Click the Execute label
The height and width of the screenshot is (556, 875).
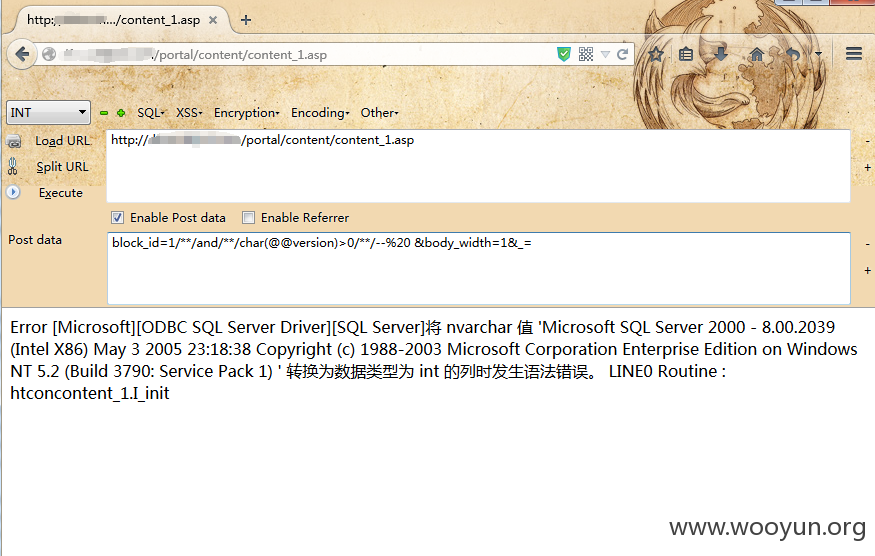61,193
